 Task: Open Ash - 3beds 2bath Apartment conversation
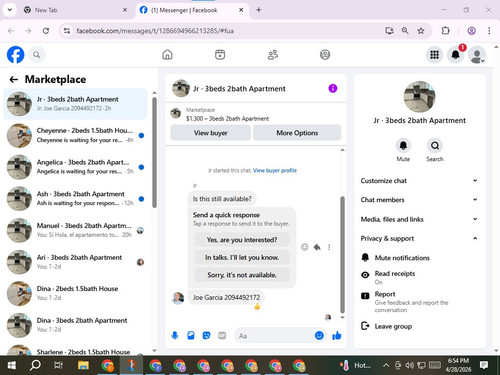click(x=76, y=198)
